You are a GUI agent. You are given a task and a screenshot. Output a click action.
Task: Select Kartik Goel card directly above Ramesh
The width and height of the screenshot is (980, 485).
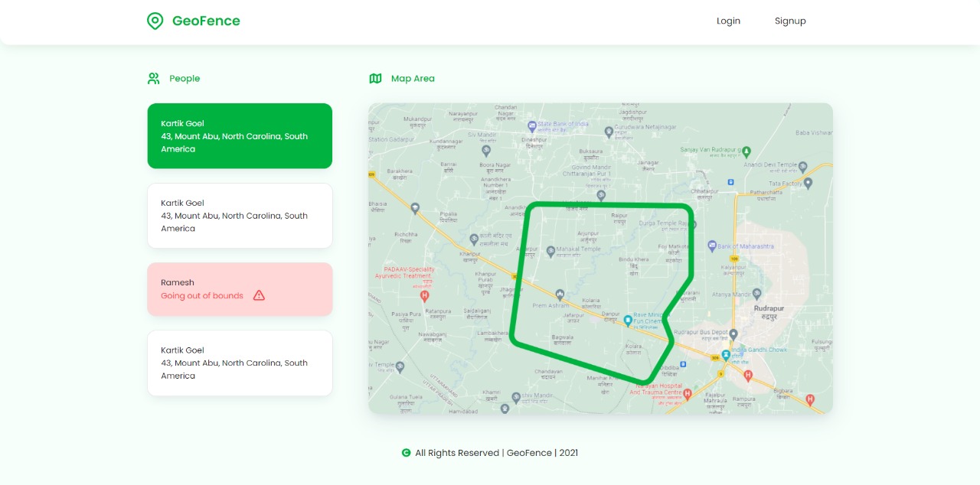pos(240,216)
